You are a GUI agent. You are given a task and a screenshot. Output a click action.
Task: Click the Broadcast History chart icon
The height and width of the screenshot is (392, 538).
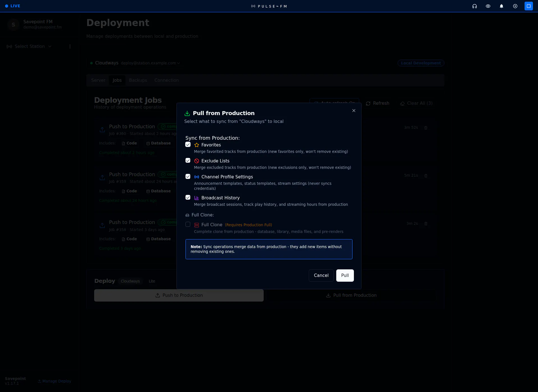coord(196,198)
